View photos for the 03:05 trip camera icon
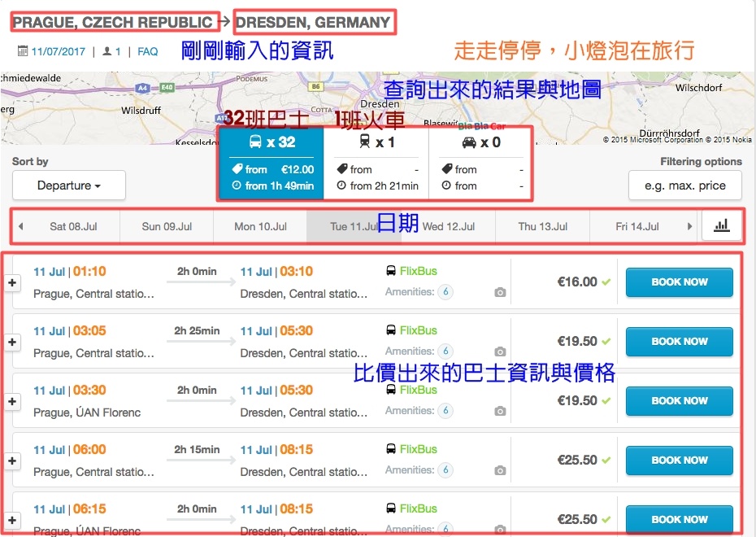This screenshot has width=756, height=537. [500, 351]
